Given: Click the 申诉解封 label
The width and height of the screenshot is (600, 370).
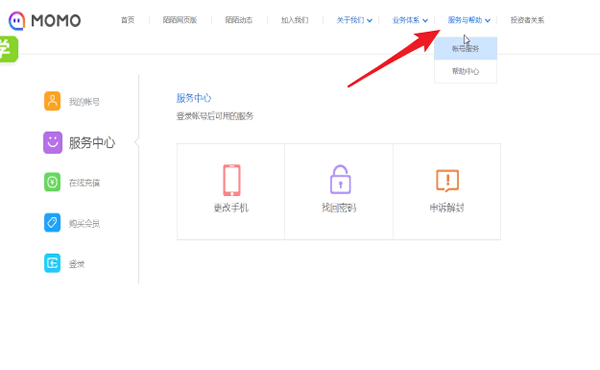Looking at the screenshot, I should 447,208.
